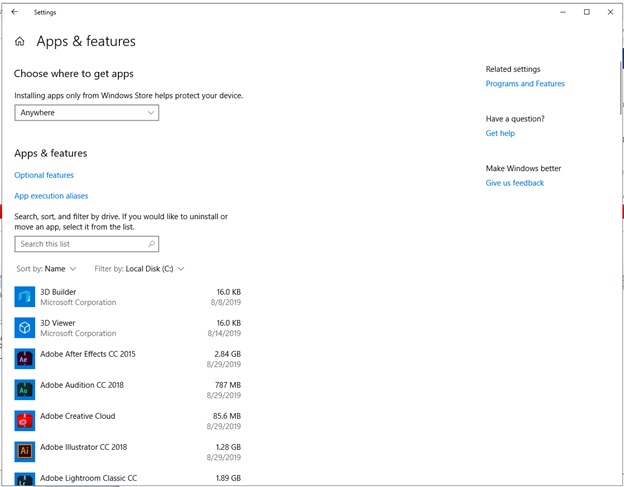Click the Adobe Lightroom Classic icon
624x487 pixels.
[x=25, y=479]
